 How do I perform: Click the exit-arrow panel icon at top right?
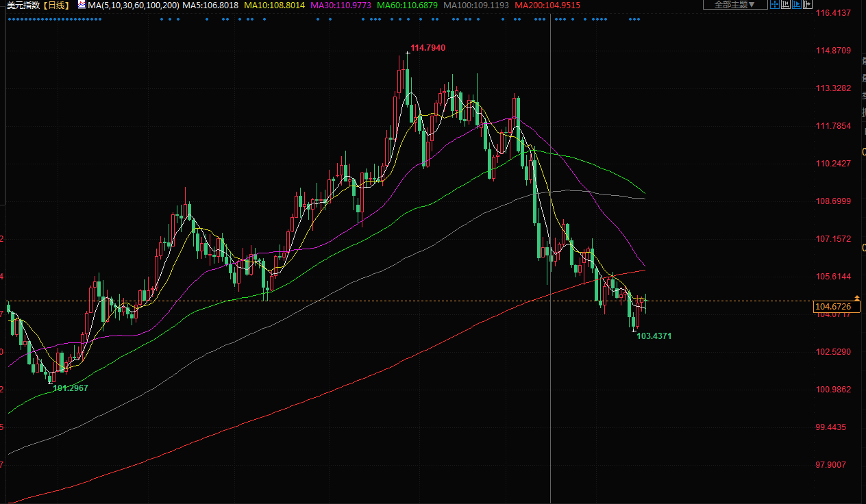(x=808, y=4)
